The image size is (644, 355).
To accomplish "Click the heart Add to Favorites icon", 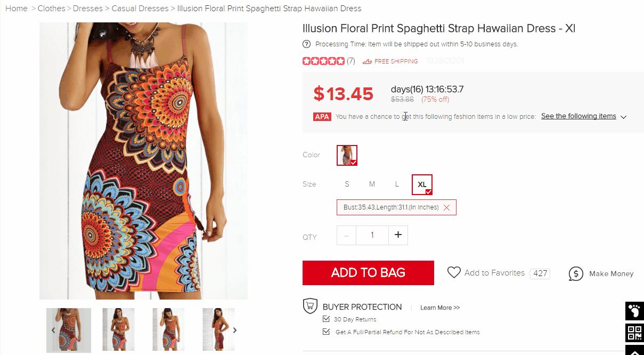I will pyautogui.click(x=454, y=273).
